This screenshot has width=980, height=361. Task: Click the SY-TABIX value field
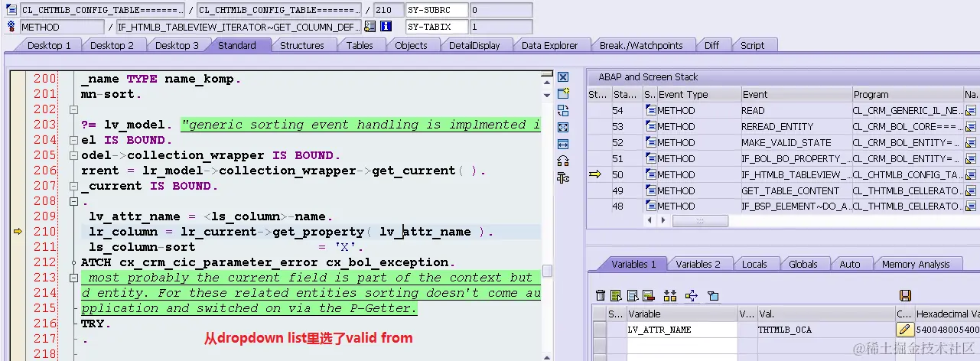(x=501, y=27)
